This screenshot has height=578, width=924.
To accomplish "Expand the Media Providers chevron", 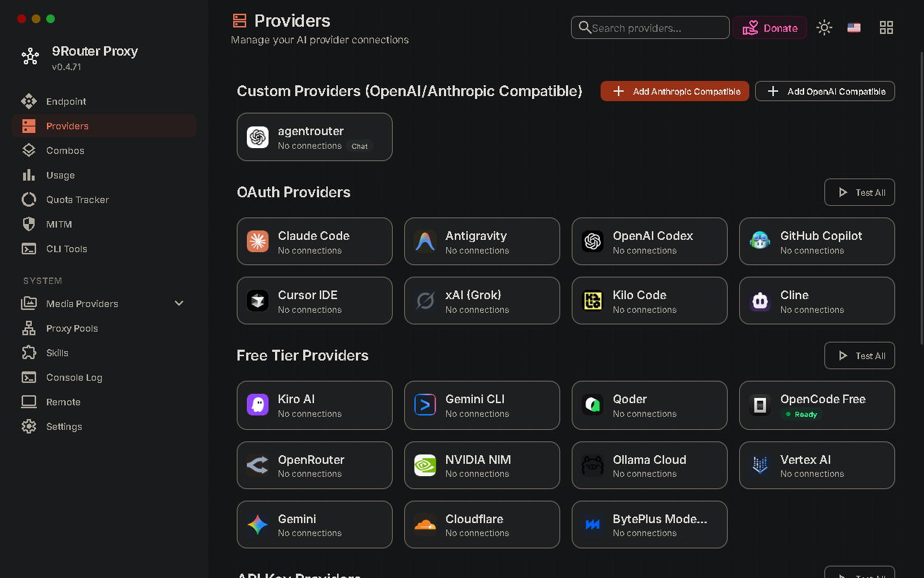I will click(179, 303).
